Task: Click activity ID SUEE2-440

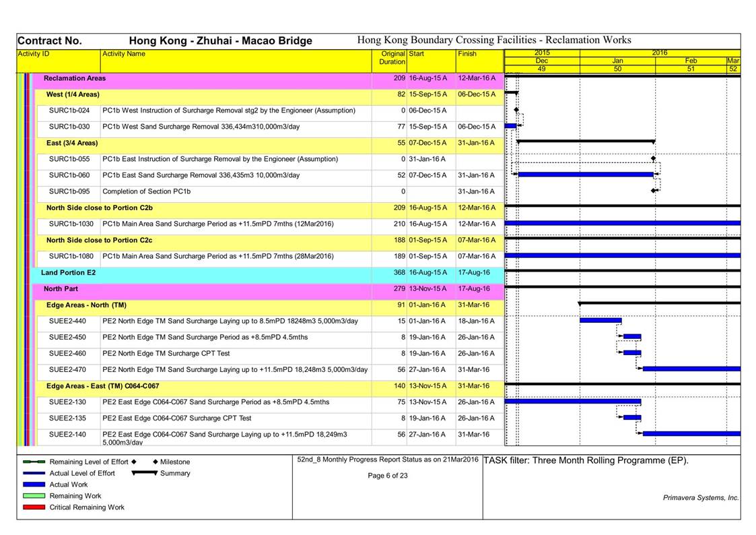Action: click(67, 321)
